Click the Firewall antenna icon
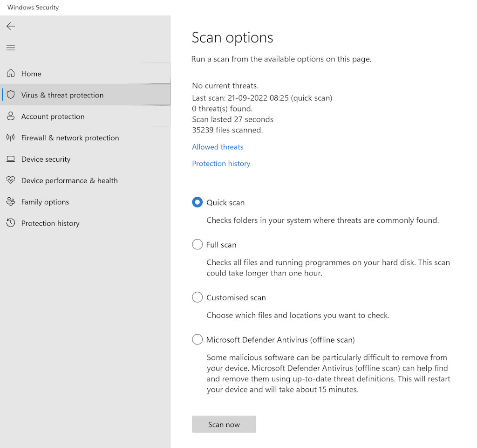 (x=11, y=138)
